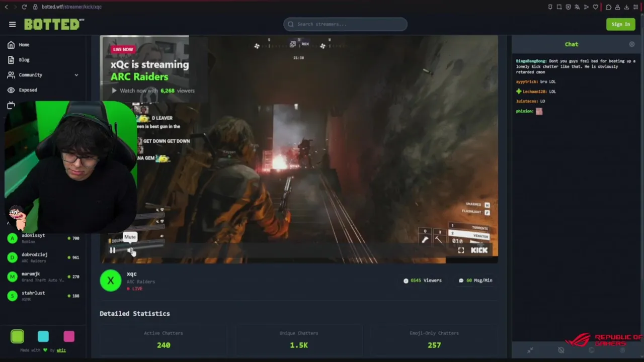The image size is (644, 362).
Task: Focus the Search streamers field
Action: pos(345,24)
